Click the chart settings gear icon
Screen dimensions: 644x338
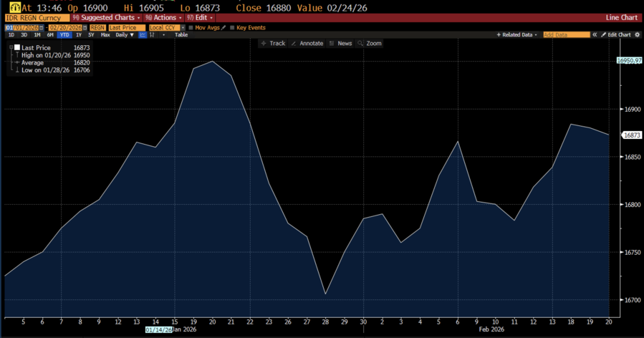click(x=638, y=34)
